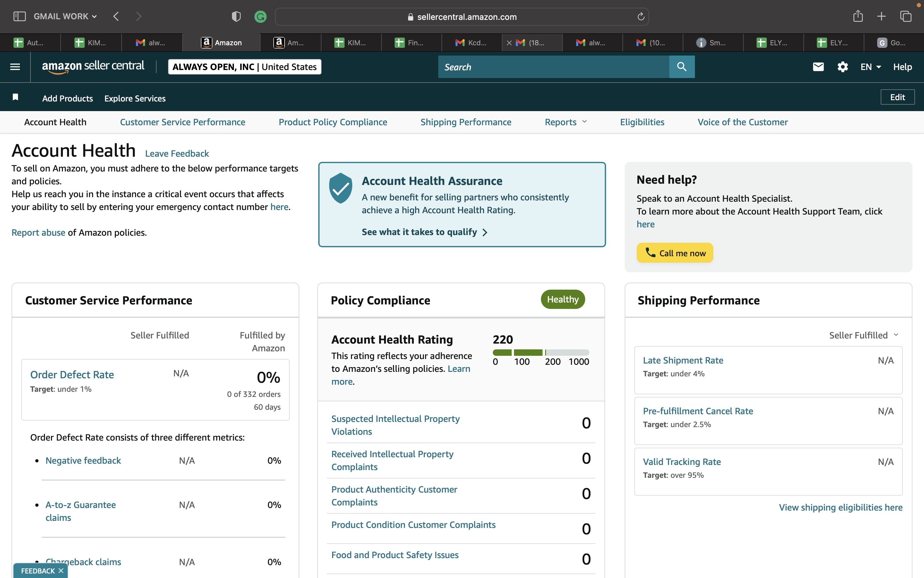Image resolution: width=924 pixels, height=578 pixels.
Task: Open the Safari share icon
Action: click(858, 16)
